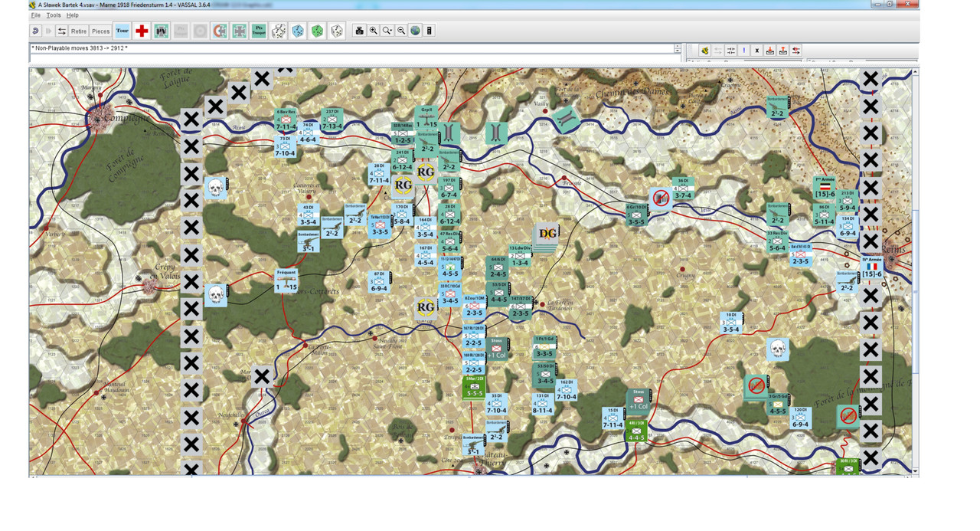Click the camera snapshot icon
980x531 pixels.
tap(359, 31)
